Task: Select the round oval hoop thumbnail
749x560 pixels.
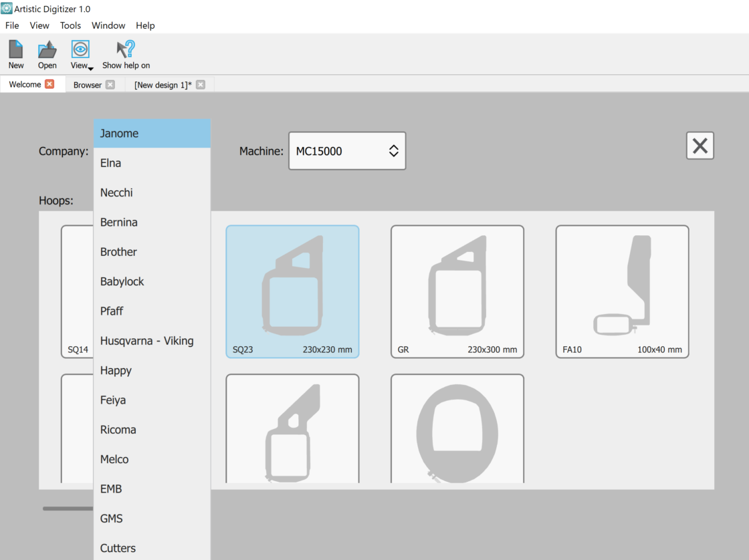Action: [x=457, y=429]
